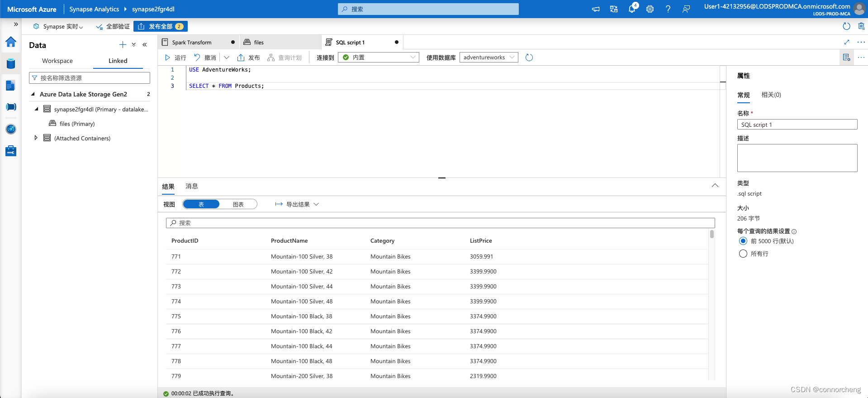
Task: Publish the SQL script
Action: coord(249,58)
